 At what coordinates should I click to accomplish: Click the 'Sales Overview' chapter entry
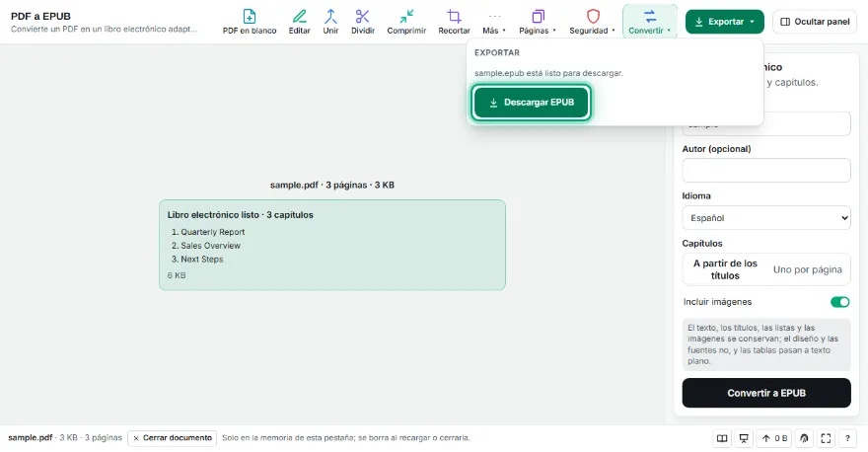210,246
